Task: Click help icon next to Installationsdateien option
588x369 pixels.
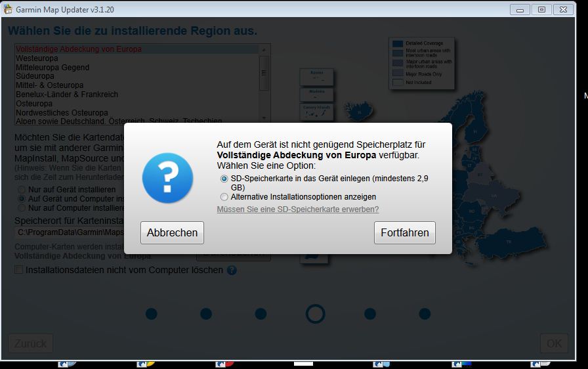Action: click(232, 270)
